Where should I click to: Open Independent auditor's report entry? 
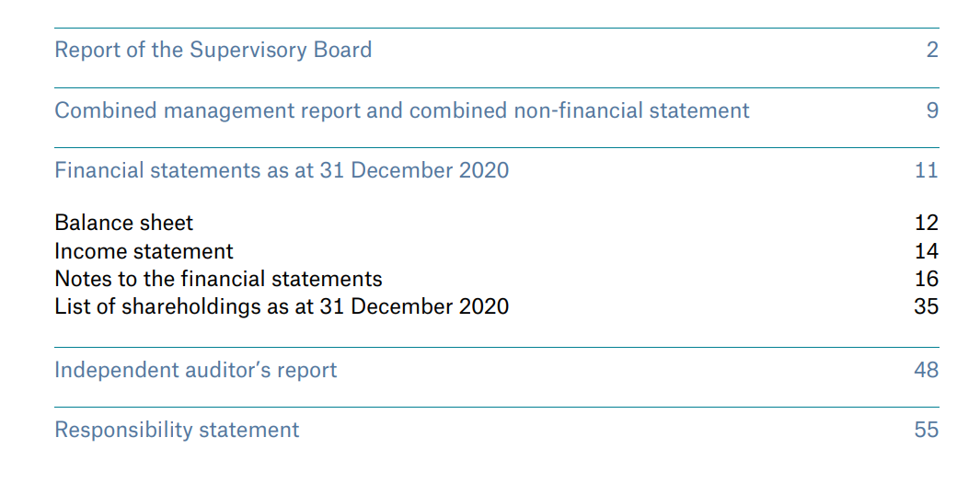coord(196,370)
